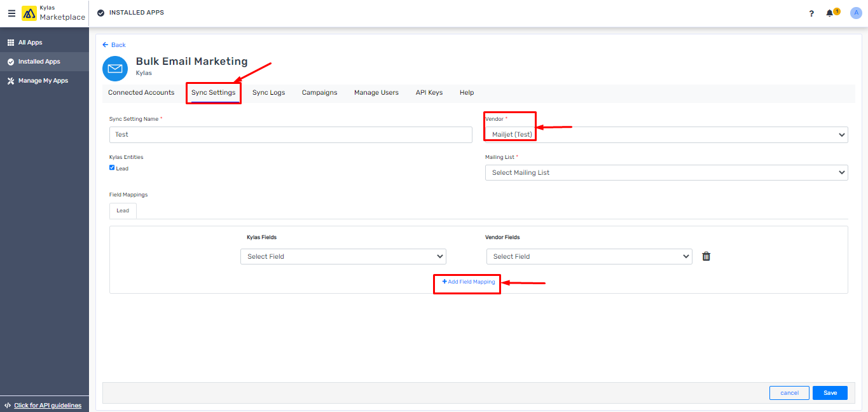The height and width of the screenshot is (412, 868).
Task: Click the Back link
Action: coord(114,45)
